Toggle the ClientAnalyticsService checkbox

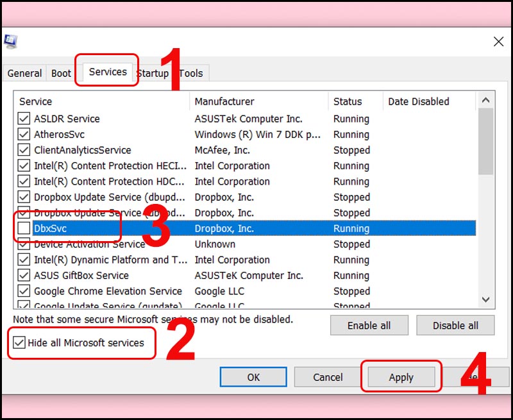pos(24,150)
